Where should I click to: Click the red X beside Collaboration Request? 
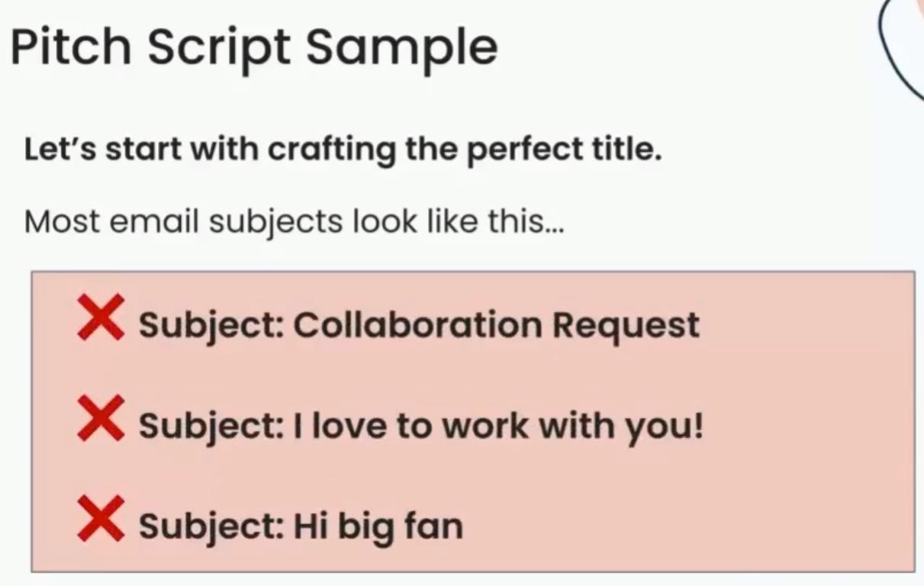coord(101,318)
